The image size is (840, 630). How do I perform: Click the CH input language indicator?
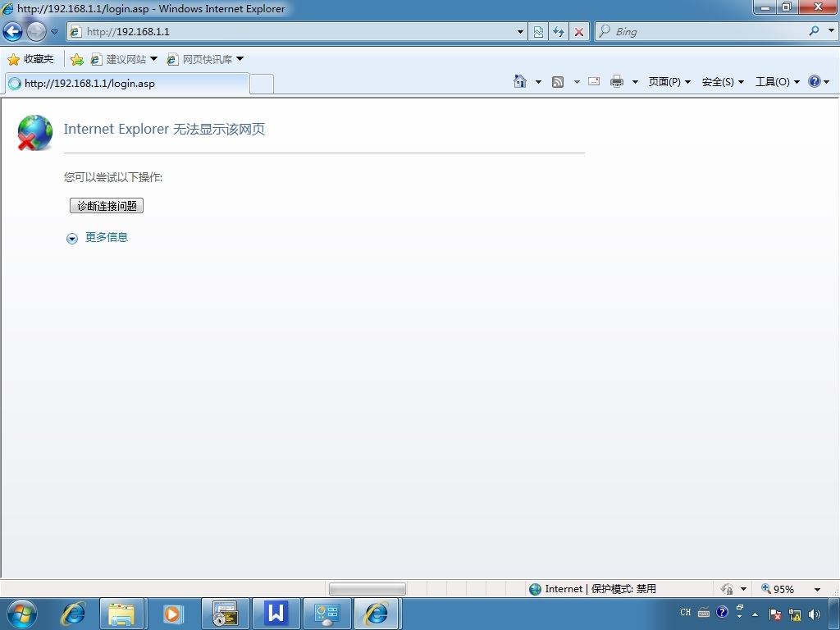[x=685, y=612]
